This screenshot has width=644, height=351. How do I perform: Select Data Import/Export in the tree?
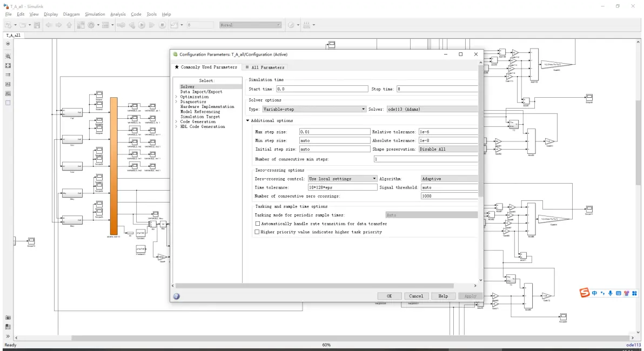(x=201, y=92)
